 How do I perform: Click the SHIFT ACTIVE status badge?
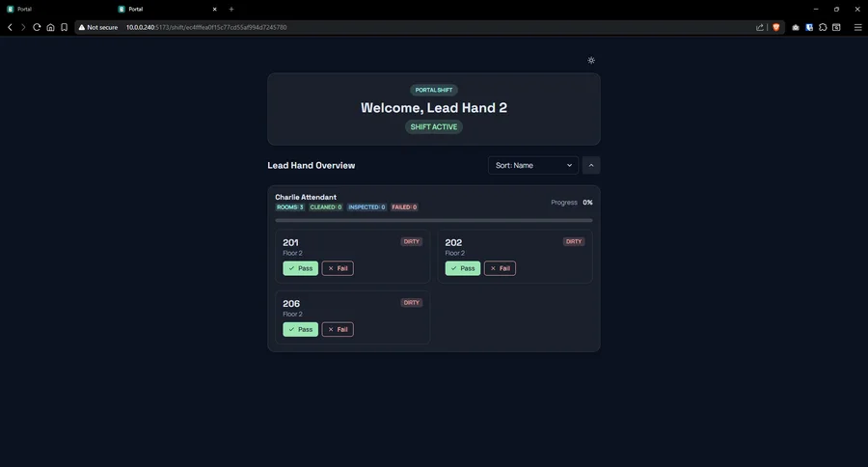(x=434, y=126)
